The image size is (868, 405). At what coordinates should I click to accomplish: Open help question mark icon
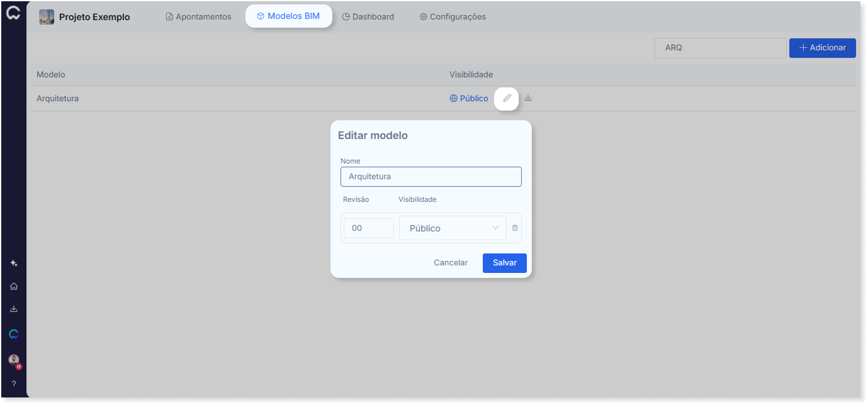click(14, 384)
